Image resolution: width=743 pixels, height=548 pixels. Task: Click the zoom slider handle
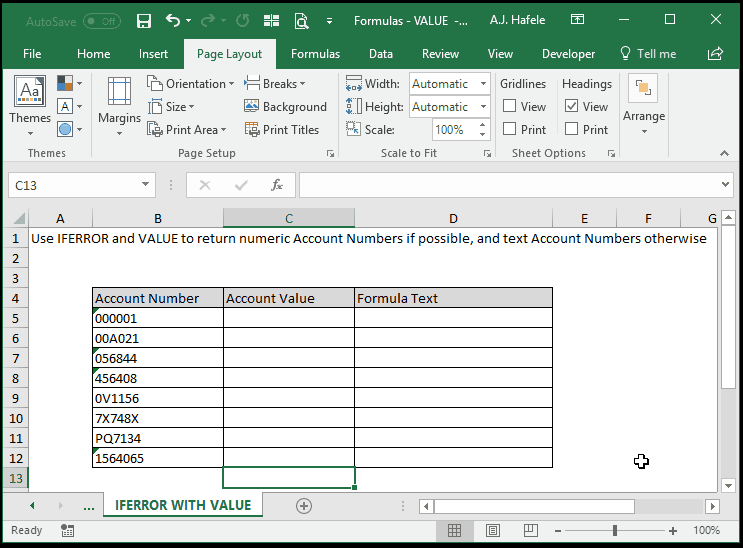(615, 530)
